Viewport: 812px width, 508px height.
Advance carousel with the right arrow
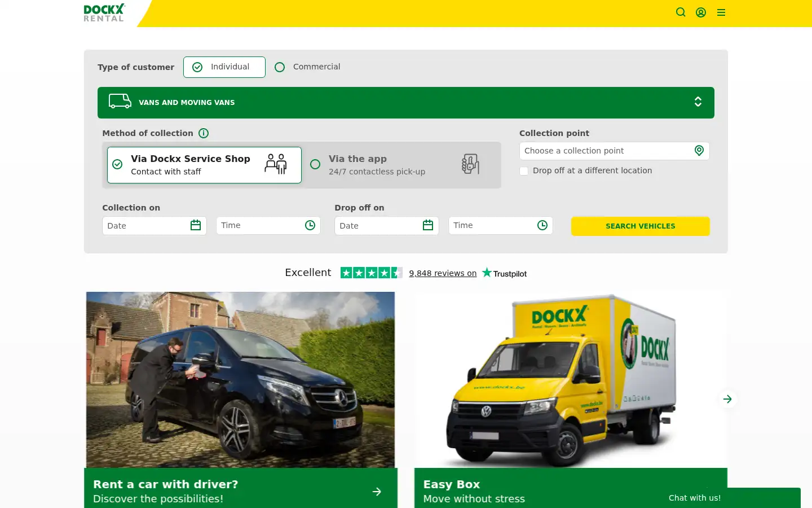728,399
